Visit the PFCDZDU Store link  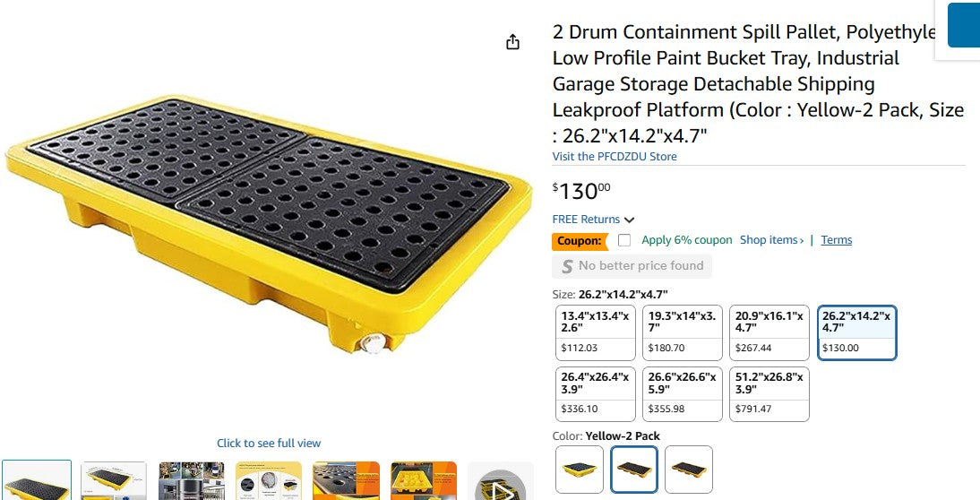(x=615, y=157)
